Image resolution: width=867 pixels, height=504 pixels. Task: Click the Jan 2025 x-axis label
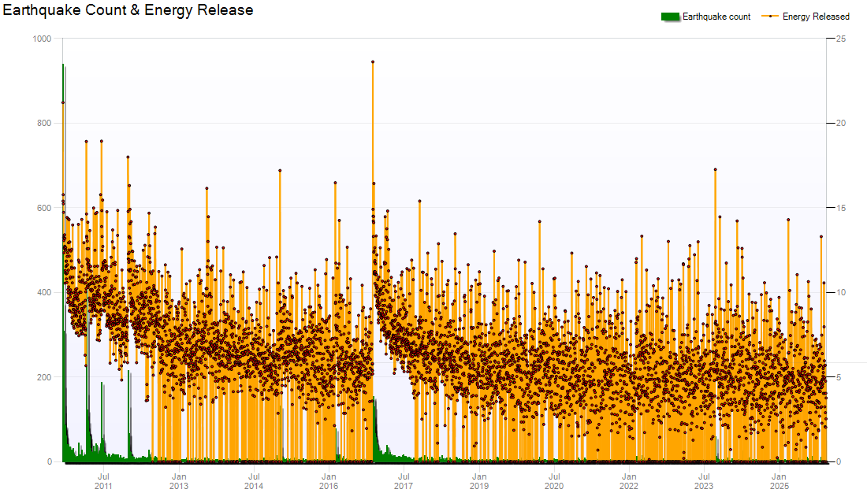click(779, 481)
